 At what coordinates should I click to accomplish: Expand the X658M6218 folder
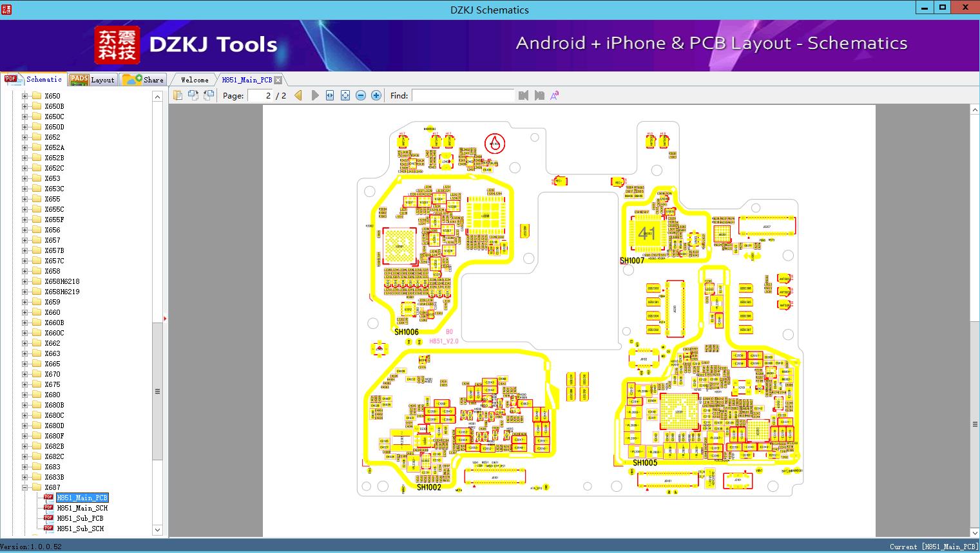point(24,281)
